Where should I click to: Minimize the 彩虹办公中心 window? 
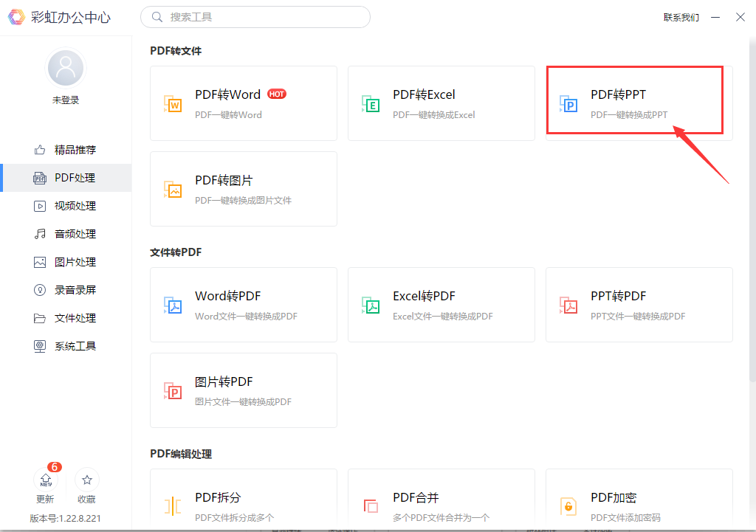pyautogui.click(x=715, y=18)
